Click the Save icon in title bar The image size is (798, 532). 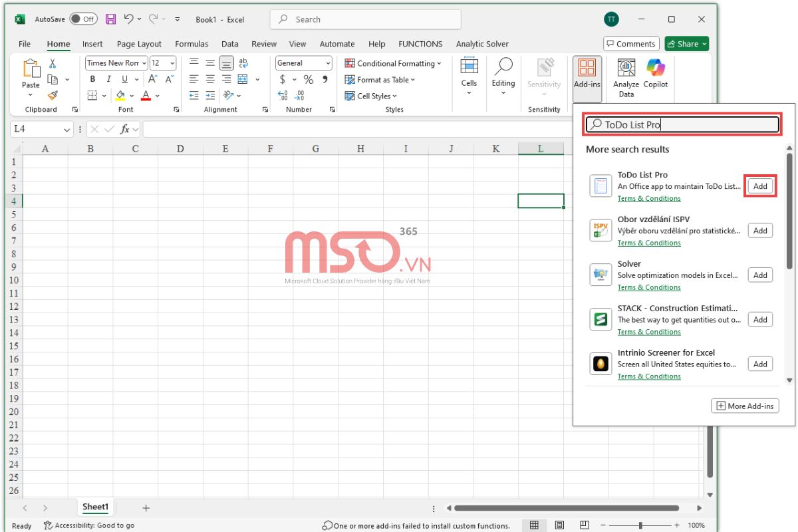[110, 19]
